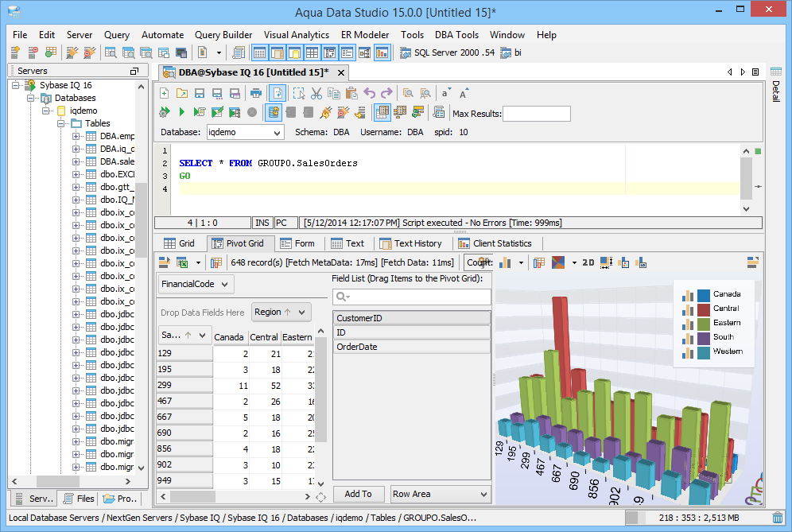Click the purple Redo arrow

[387, 93]
